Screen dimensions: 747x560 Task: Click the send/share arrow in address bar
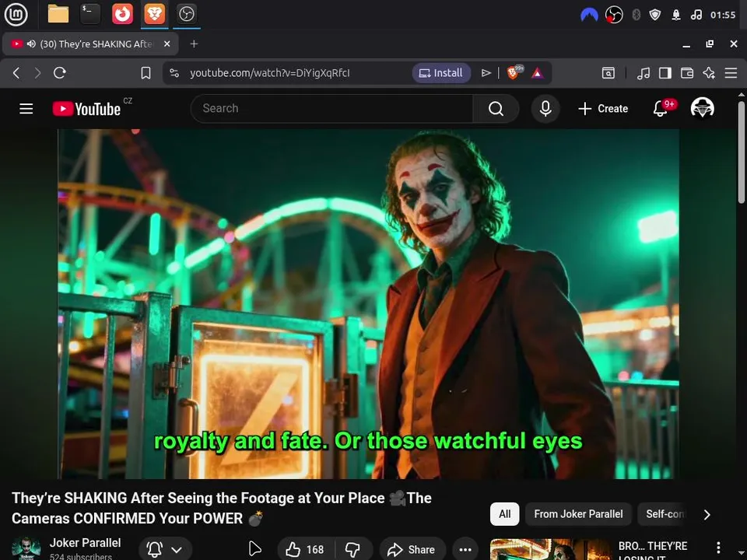[486, 73]
